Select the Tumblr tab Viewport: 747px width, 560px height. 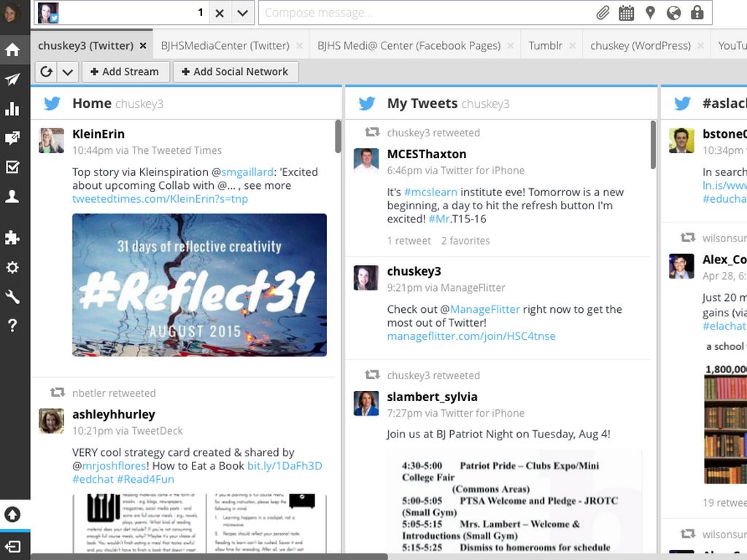(545, 45)
